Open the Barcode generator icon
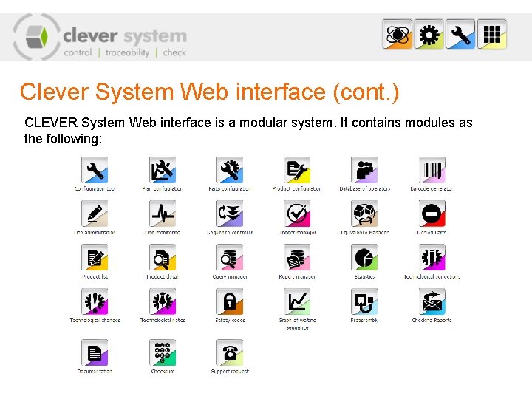The height and width of the screenshot is (399, 532). [x=432, y=170]
